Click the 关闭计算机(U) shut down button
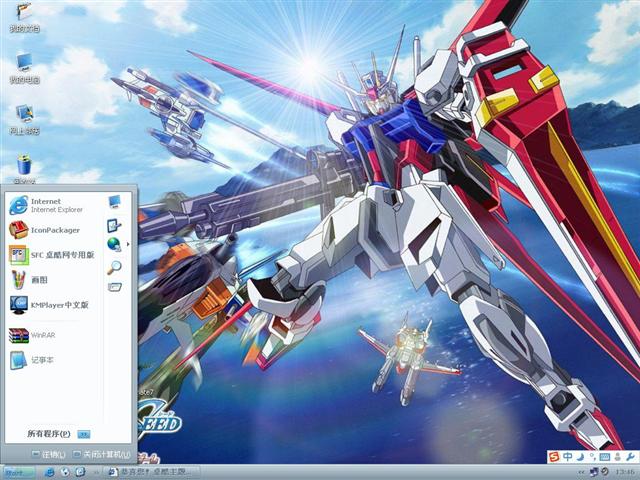The width and height of the screenshot is (640, 480). pos(101,454)
